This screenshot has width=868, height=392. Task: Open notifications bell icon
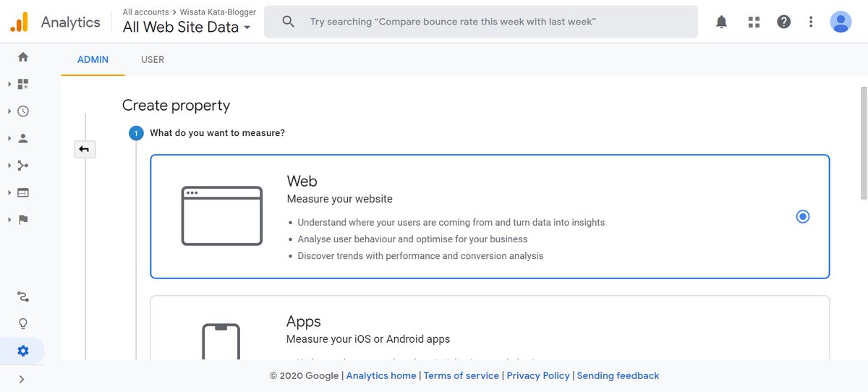[x=721, y=22]
